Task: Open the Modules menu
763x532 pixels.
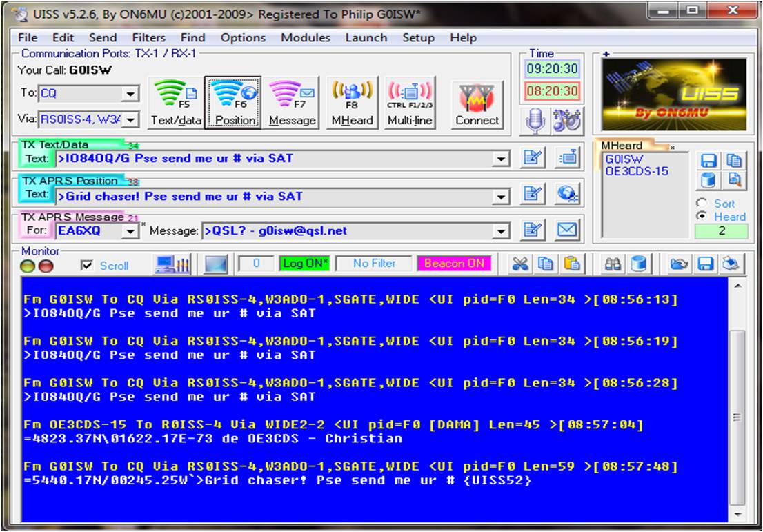Action: tap(306, 37)
